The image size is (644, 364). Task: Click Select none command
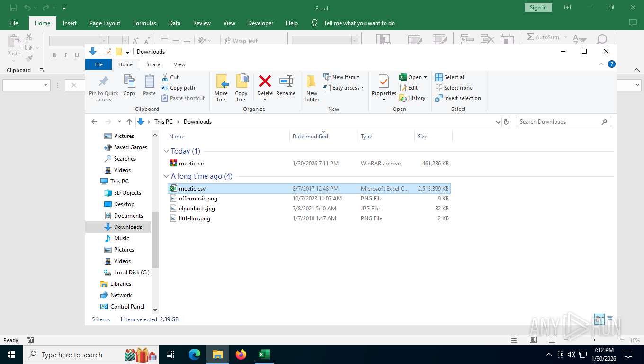(x=454, y=88)
